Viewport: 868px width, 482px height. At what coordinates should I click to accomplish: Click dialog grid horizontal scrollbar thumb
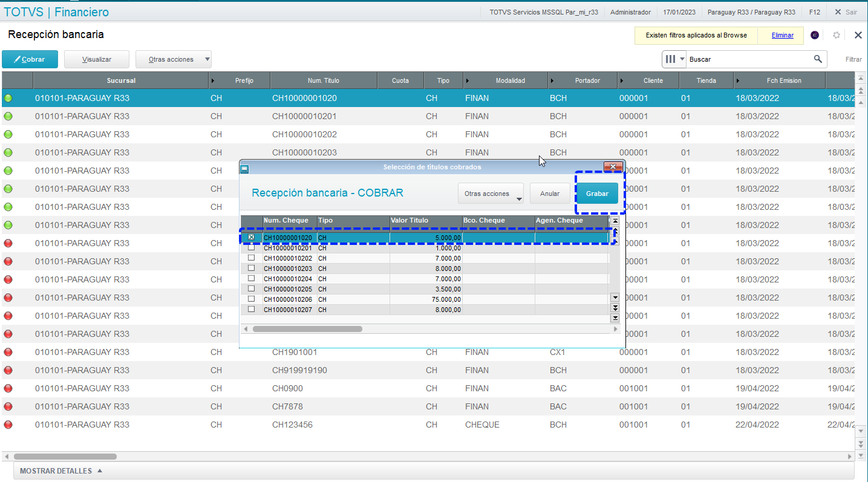point(307,329)
